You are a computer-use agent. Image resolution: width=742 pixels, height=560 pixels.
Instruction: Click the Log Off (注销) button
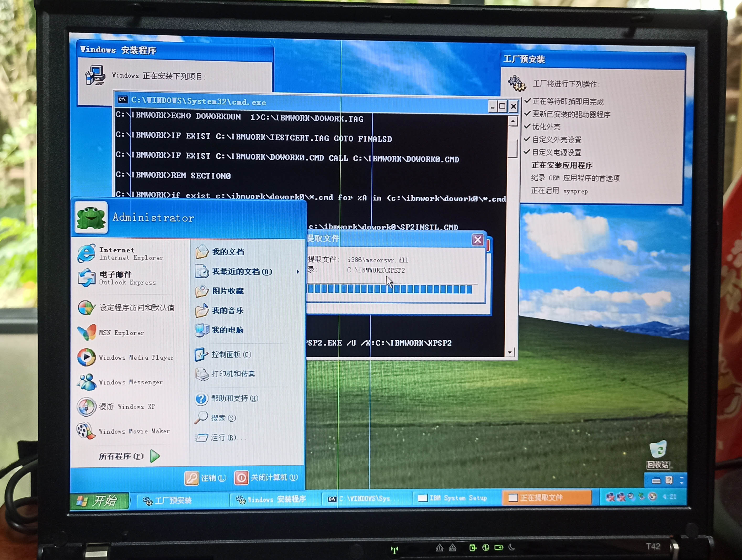[206, 478]
